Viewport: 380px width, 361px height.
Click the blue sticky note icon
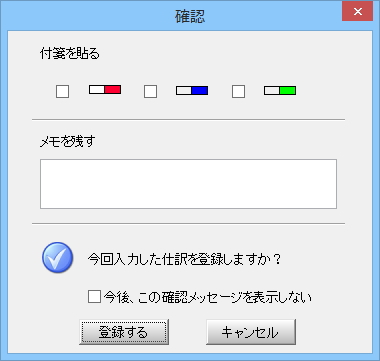(x=192, y=90)
